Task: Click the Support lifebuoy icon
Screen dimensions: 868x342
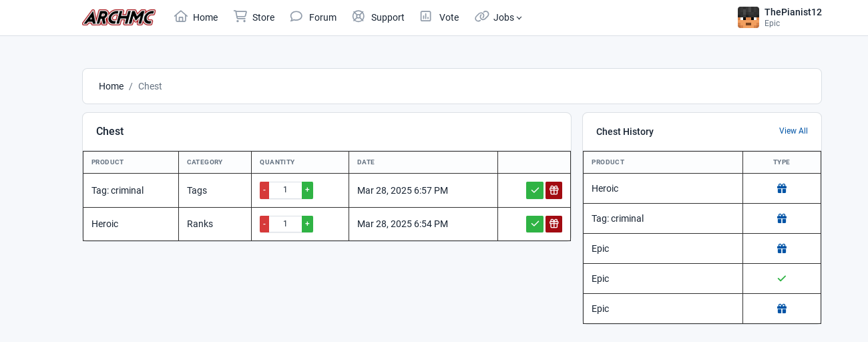Action: coord(359,16)
